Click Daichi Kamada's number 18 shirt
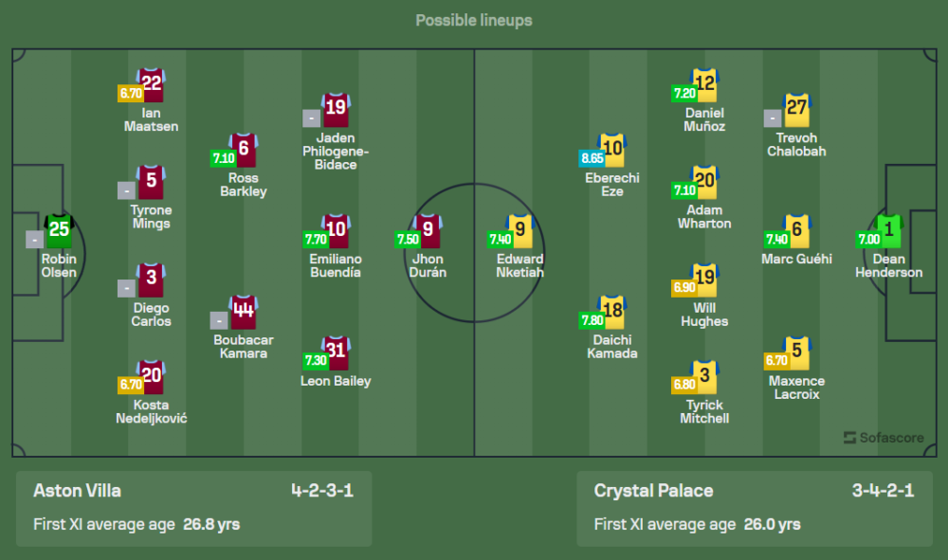The image size is (948, 560). [612, 312]
